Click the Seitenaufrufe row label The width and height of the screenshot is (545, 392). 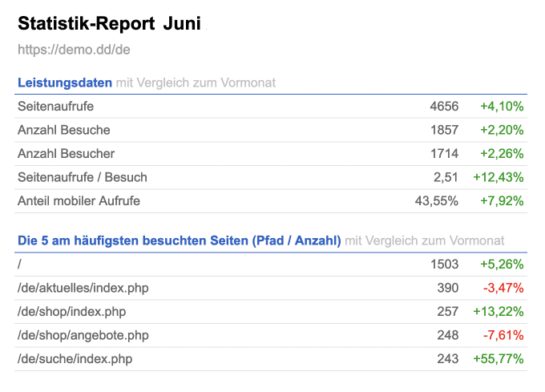pos(55,106)
